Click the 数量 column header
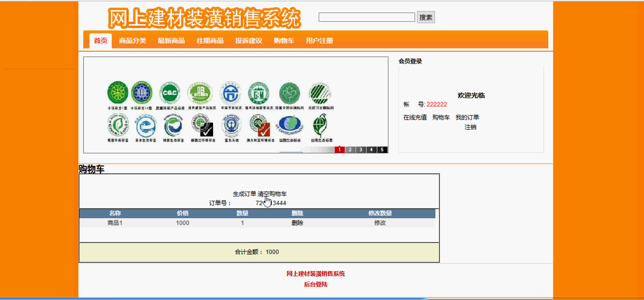 click(243, 213)
